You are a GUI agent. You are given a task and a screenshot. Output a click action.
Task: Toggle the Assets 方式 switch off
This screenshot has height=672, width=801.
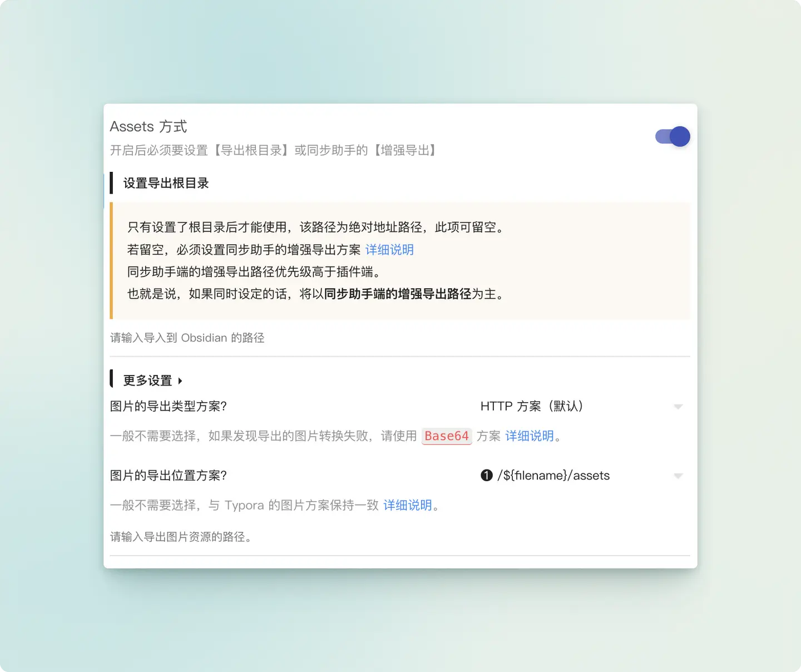tap(673, 137)
